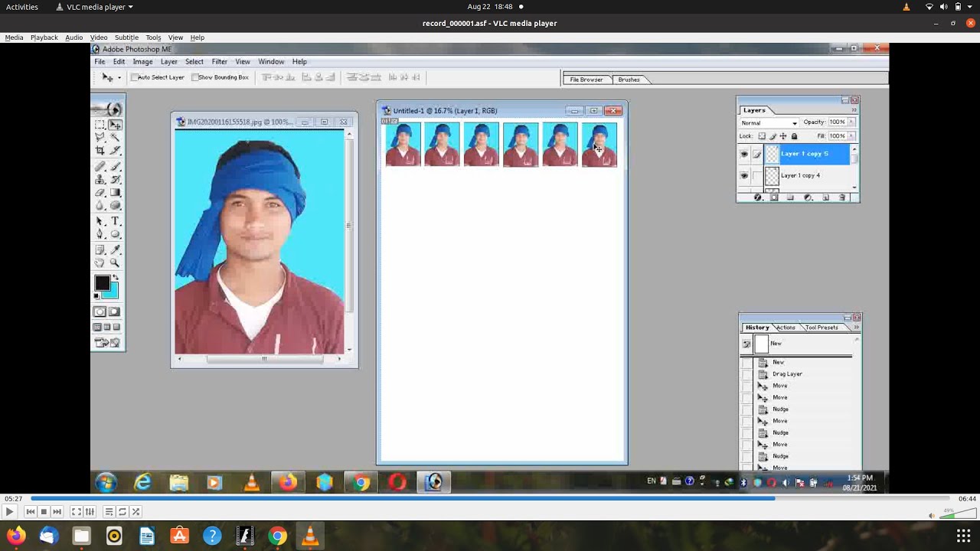Open the VLC Playback menu
Viewport: 980px width, 551px height.
44,37
